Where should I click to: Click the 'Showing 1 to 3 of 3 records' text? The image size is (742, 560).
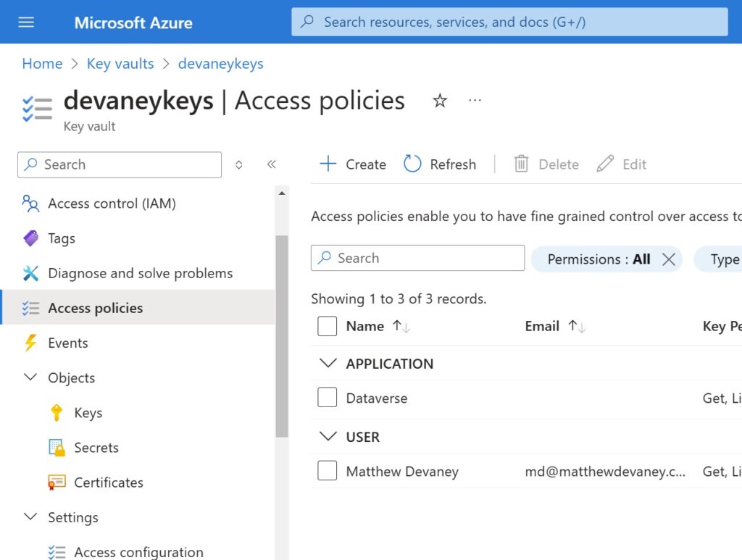pyautogui.click(x=399, y=298)
